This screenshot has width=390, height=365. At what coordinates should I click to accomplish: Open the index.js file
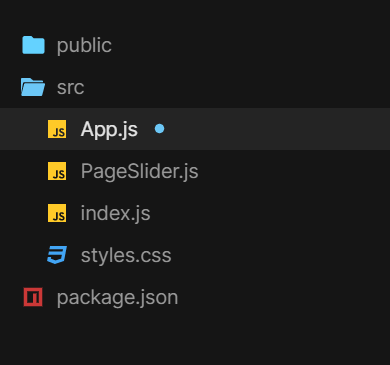115,214
